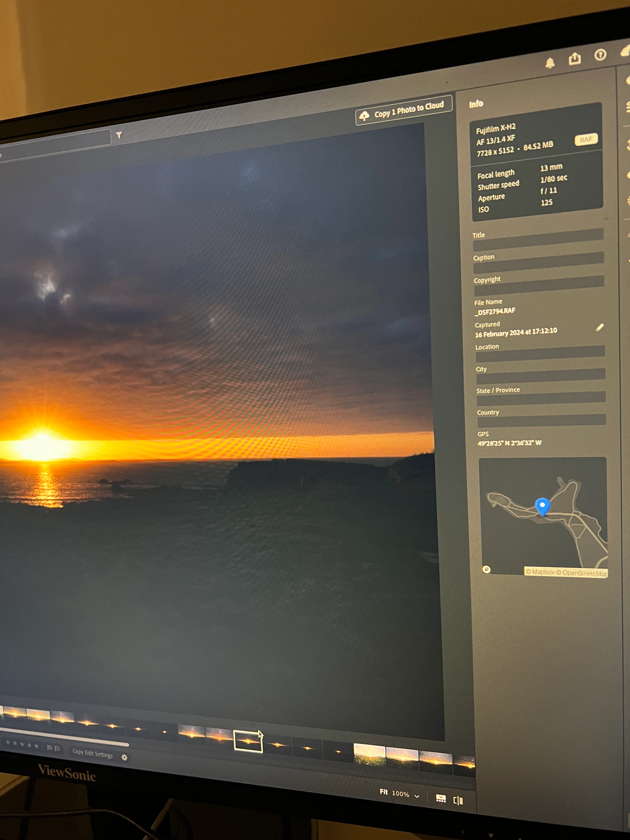Click the filter funnel icon

[119, 135]
